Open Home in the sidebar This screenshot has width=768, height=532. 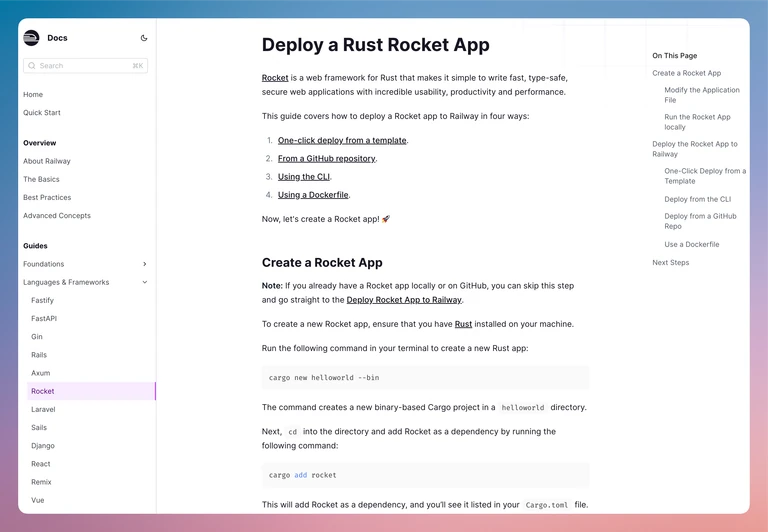[33, 95]
